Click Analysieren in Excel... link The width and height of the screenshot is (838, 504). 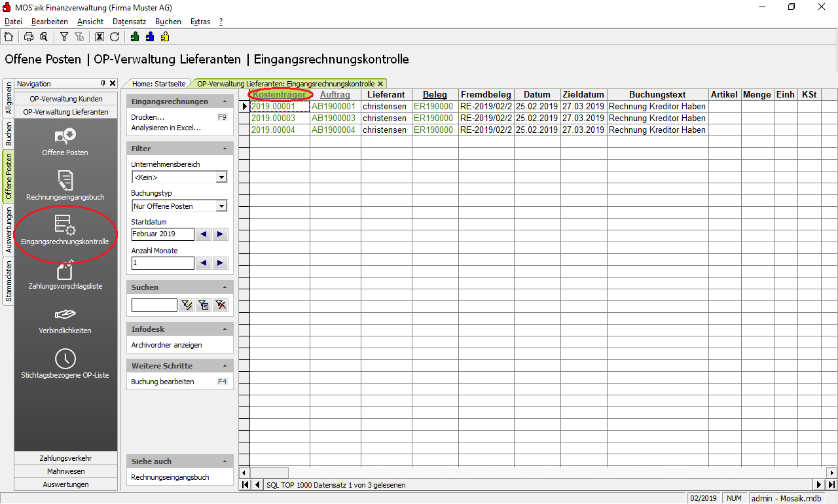tap(166, 128)
